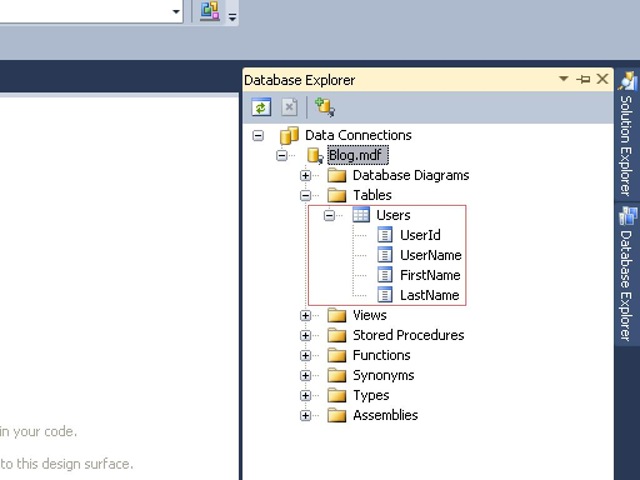Select the Functions folder label
This screenshot has width=640, height=480.
pyautogui.click(x=382, y=355)
